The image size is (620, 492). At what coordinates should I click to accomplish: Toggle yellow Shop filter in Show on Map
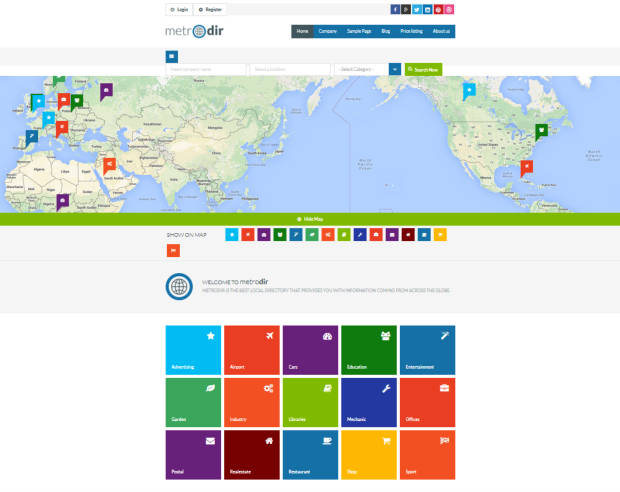(440, 235)
